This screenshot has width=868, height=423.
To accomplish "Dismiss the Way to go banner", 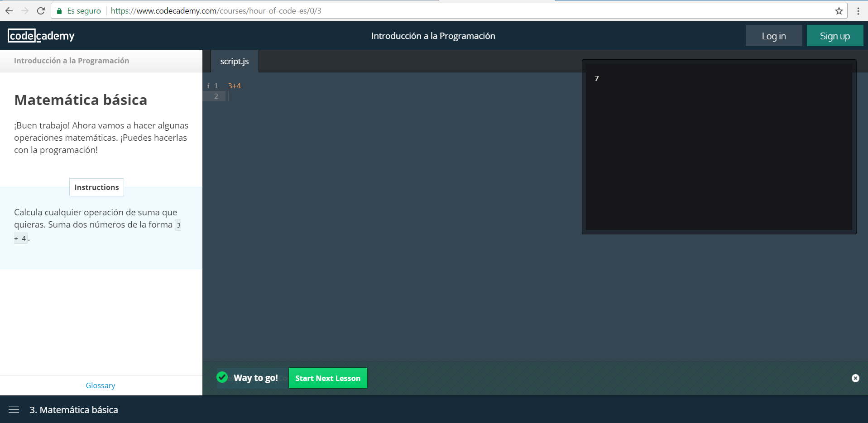I will pos(855,378).
